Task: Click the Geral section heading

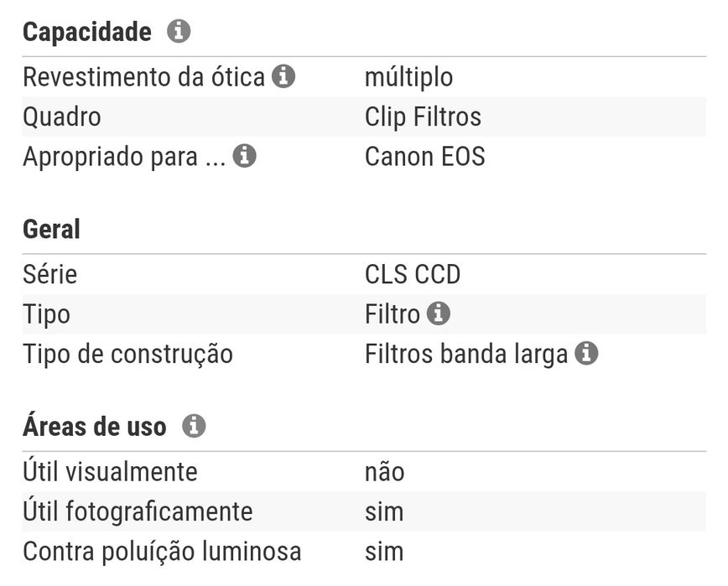Action: click(x=51, y=229)
